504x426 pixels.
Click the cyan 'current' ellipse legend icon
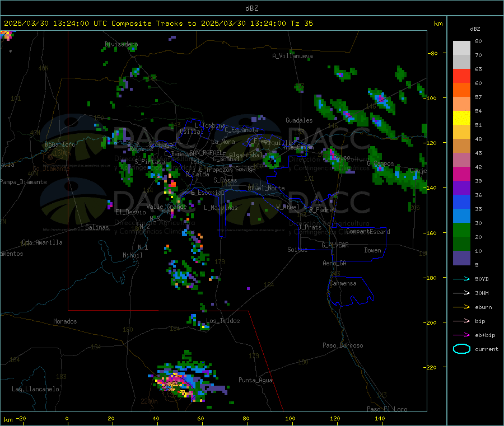pos(461,349)
